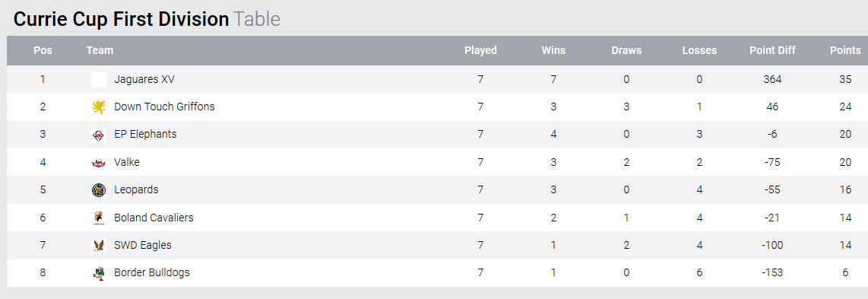Sort table by Point Diff header

772,50
